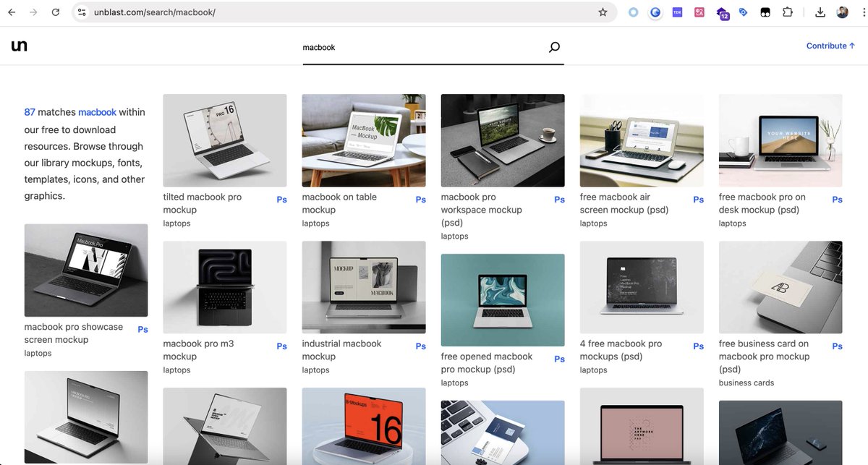Image resolution: width=868 pixels, height=465 pixels.
Task: Open the Extensions puzzle piece menu
Action: pos(788,12)
